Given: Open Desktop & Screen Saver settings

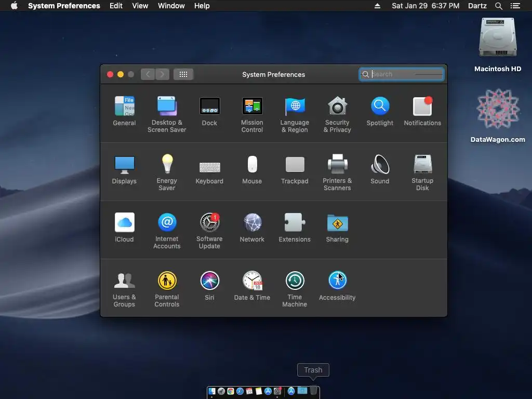Looking at the screenshot, I should click(167, 114).
